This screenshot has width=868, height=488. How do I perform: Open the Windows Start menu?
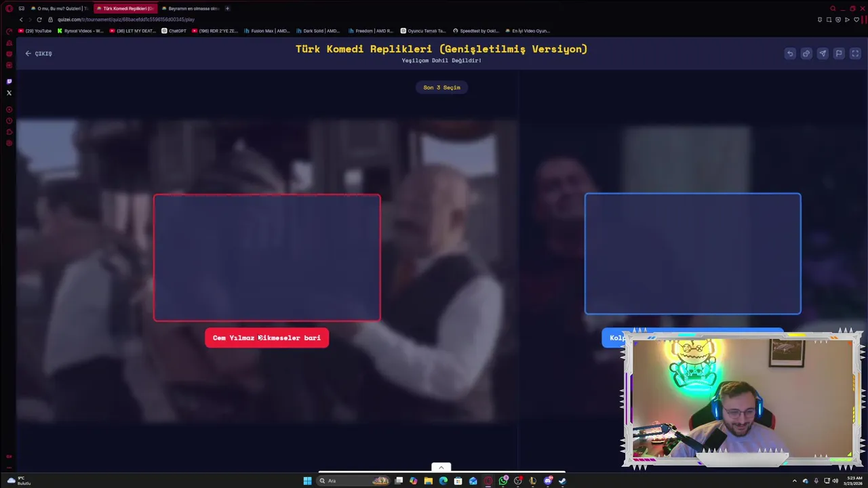307,481
